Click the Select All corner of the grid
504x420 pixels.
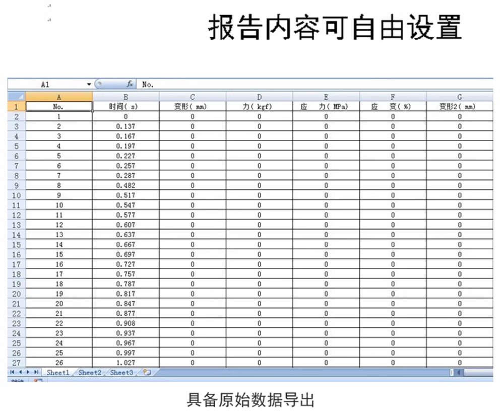pos(17,96)
